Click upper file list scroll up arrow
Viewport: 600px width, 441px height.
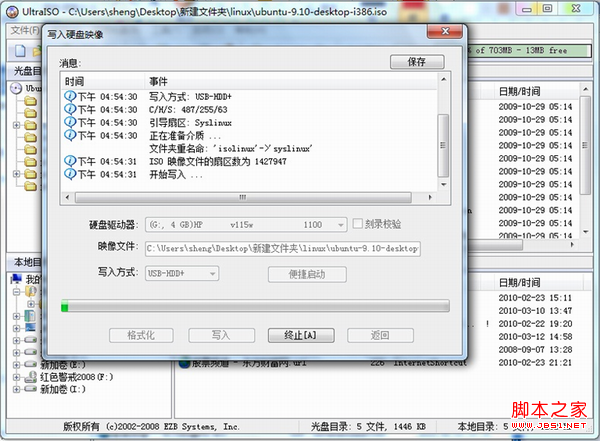585,89
